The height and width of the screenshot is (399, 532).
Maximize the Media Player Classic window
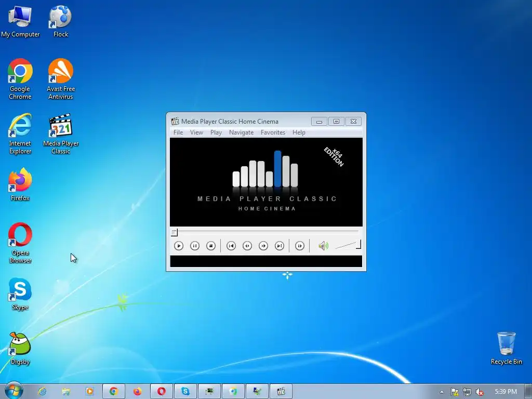coord(336,122)
